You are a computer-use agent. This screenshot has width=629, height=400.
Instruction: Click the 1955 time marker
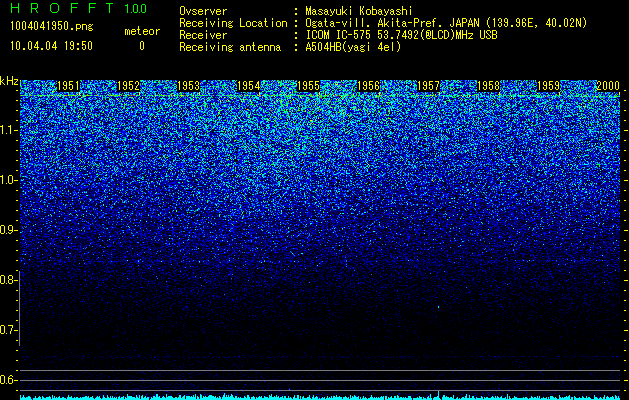coord(308,86)
